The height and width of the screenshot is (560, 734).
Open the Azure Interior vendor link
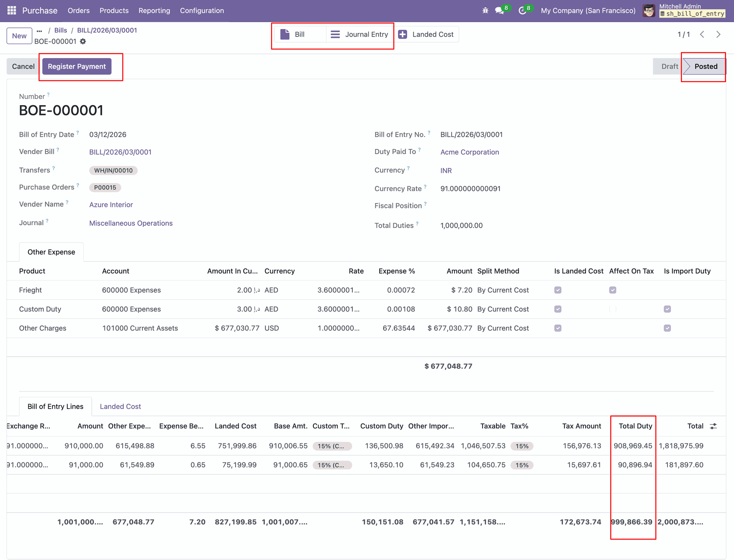pos(111,205)
